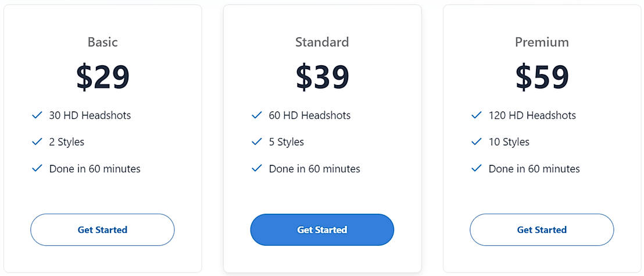This screenshot has width=644, height=276.
Task: Select the Basic plan title
Action: click(x=102, y=42)
